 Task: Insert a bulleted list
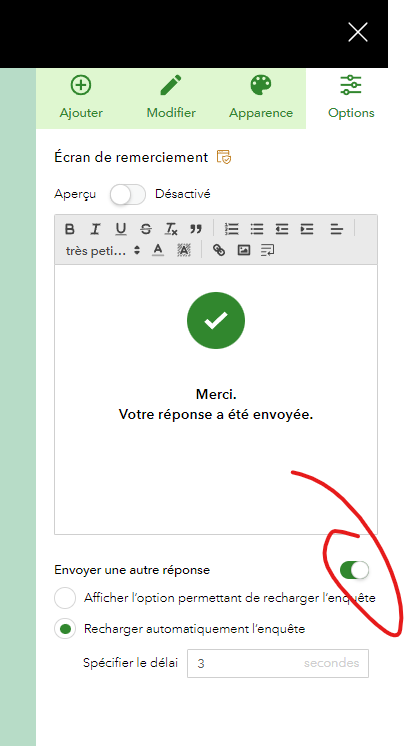pyautogui.click(x=257, y=229)
